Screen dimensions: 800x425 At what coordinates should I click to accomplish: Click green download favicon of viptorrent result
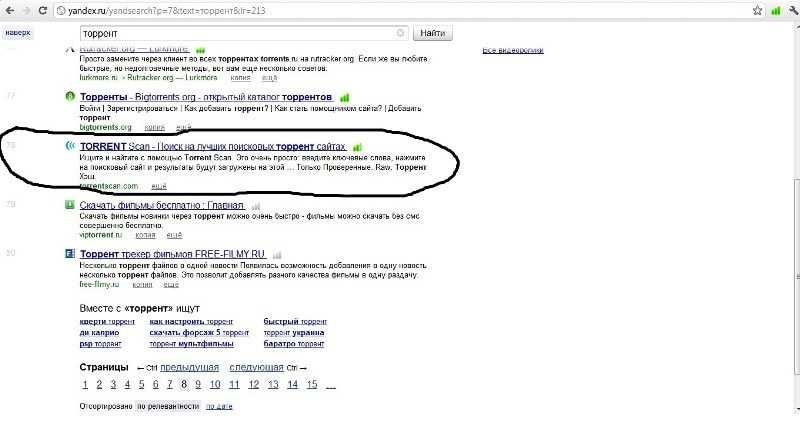click(69, 205)
